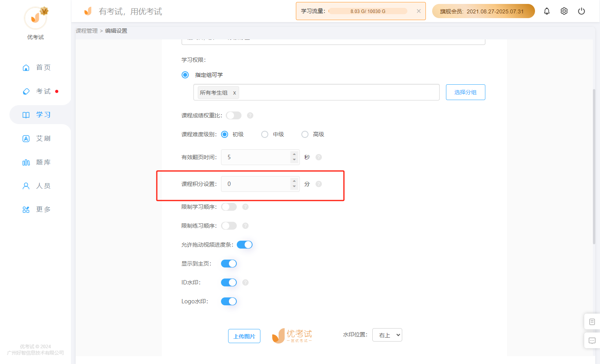This screenshot has width=600, height=364.
Task: Click the uploaded 优考试 watermark logo thumbnail
Action: tap(292, 336)
